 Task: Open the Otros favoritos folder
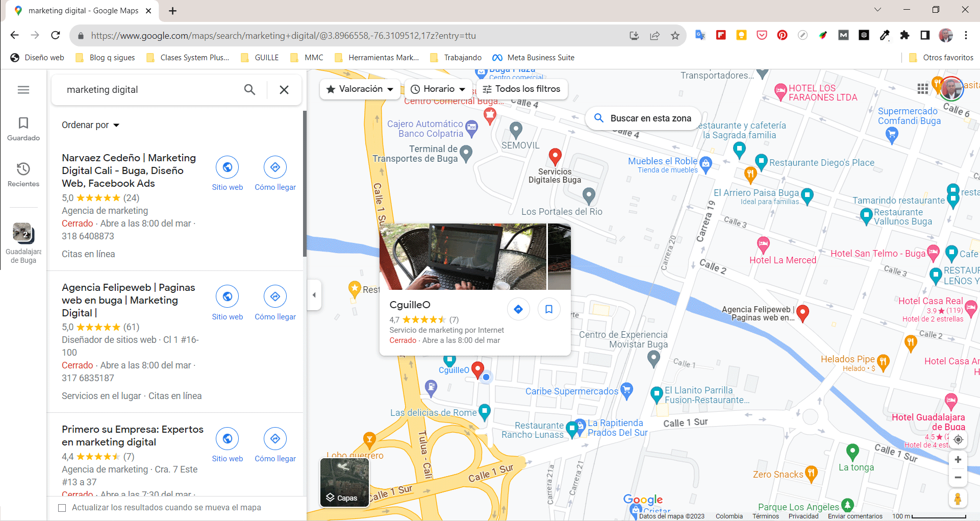(x=941, y=58)
